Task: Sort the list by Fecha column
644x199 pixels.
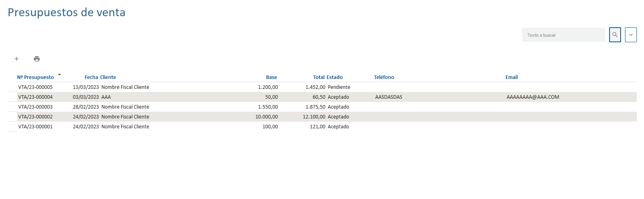Action: pyautogui.click(x=91, y=77)
